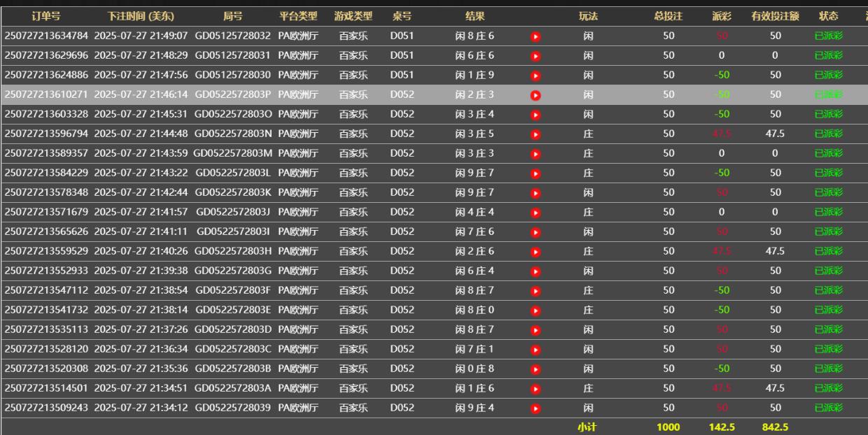Select the 状态 column header
Screen dimensions: 868x435
pyautogui.click(x=828, y=16)
